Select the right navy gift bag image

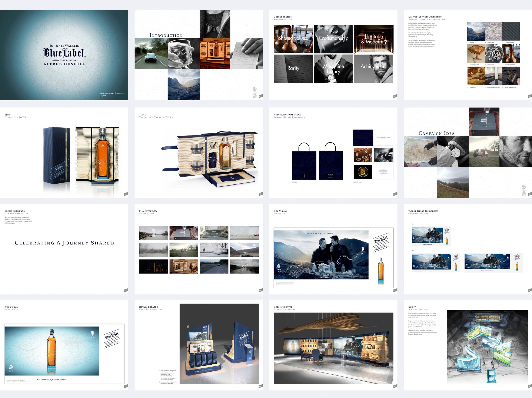coord(331,161)
